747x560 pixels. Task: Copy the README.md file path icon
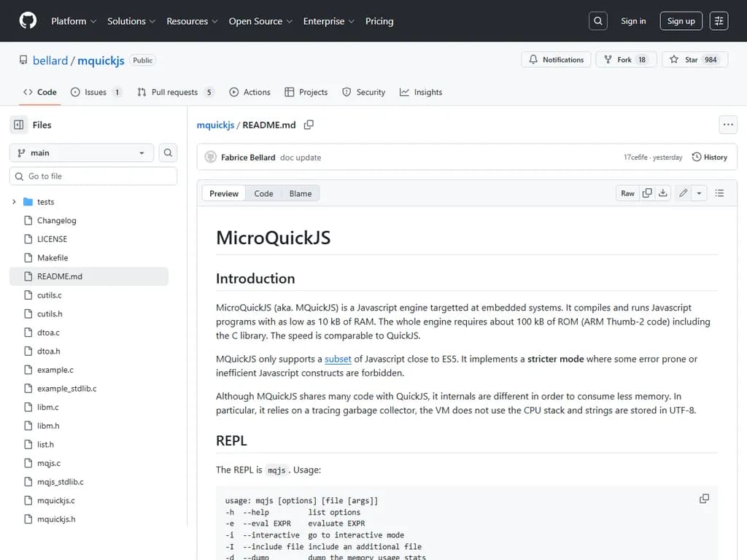pyautogui.click(x=309, y=125)
